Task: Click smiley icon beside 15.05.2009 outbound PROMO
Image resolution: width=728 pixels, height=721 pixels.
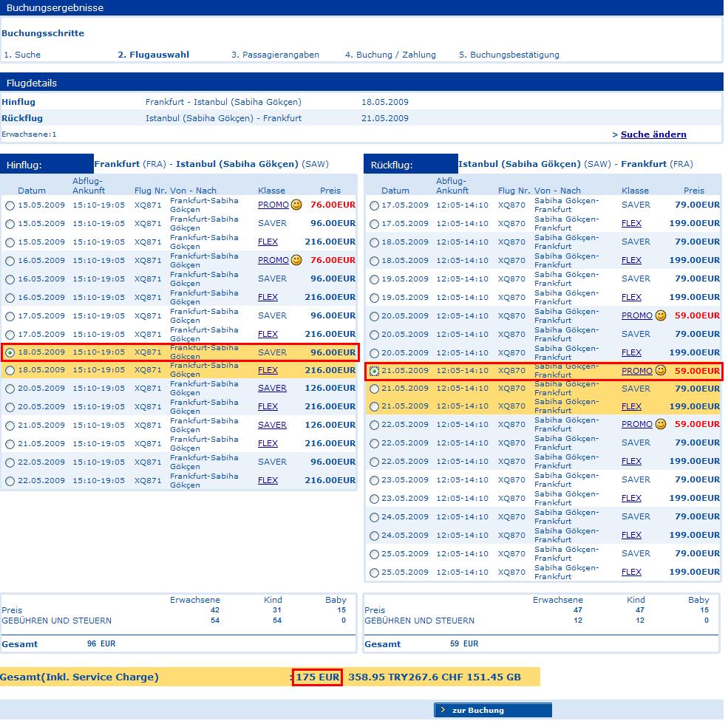Action: 296,205
